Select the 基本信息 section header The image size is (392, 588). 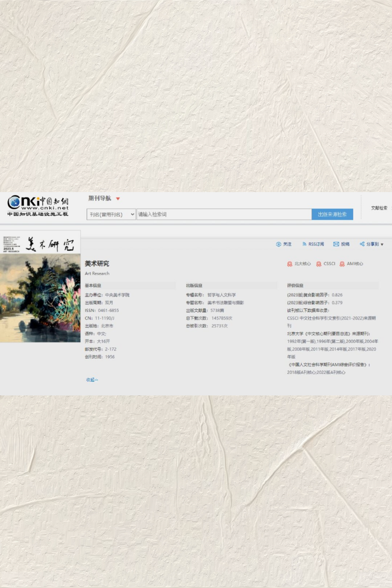pos(93,285)
